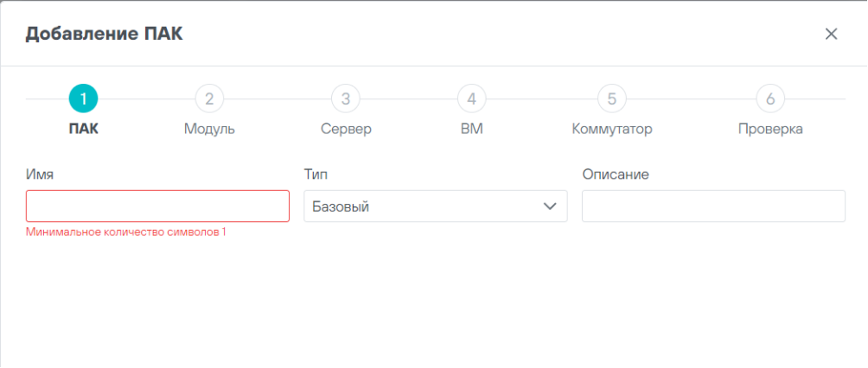The height and width of the screenshot is (368, 868).
Task: Click step 5 circle icon
Action: (611, 98)
